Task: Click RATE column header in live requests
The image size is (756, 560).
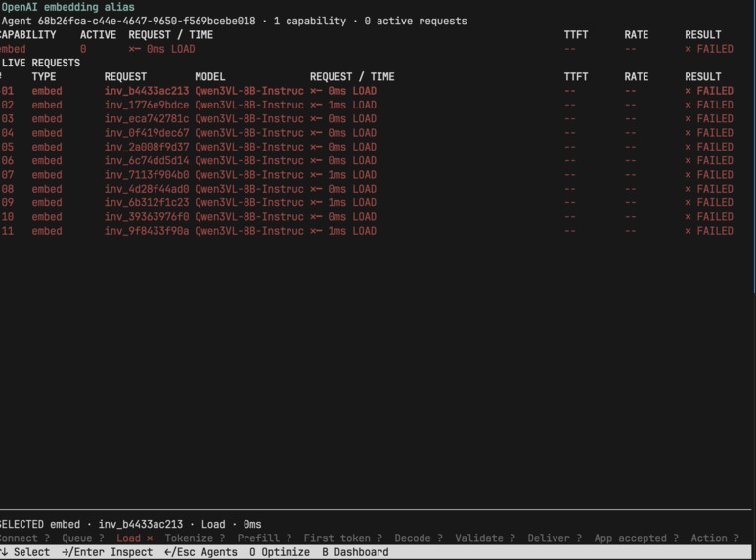Action: 637,76
